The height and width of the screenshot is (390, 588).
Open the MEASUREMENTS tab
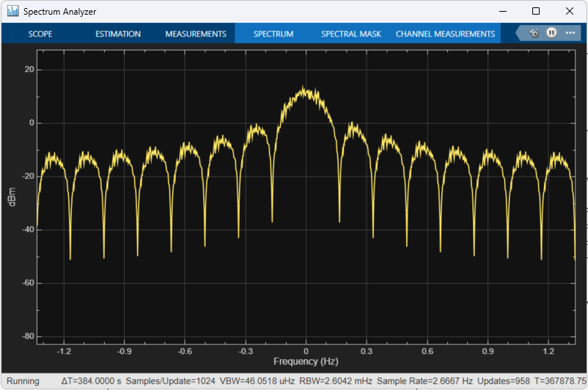pos(196,34)
